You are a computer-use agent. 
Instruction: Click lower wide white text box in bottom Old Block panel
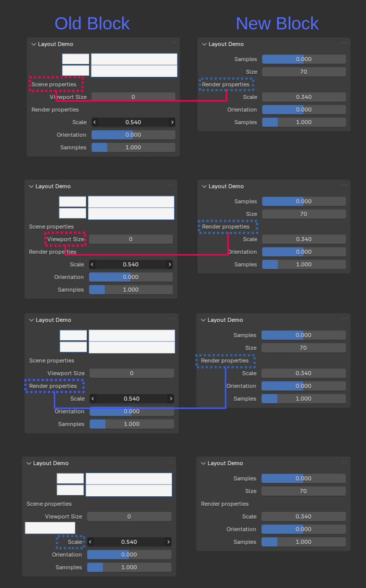click(x=129, y=490)
